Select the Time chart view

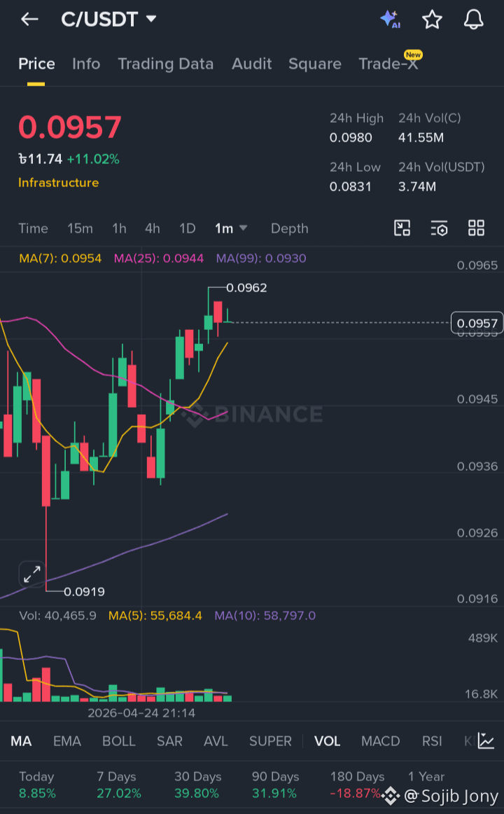(33, 228)
